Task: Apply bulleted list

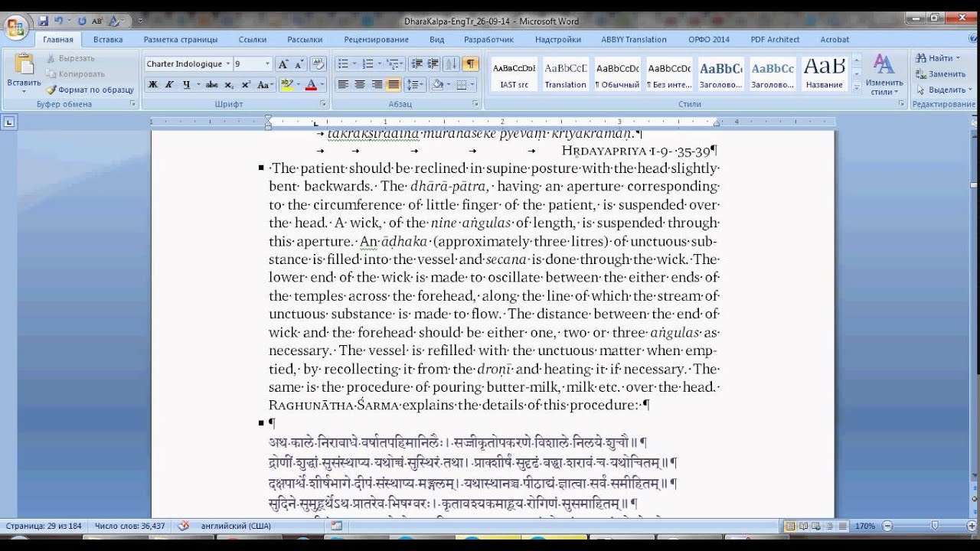Action: 342,64
